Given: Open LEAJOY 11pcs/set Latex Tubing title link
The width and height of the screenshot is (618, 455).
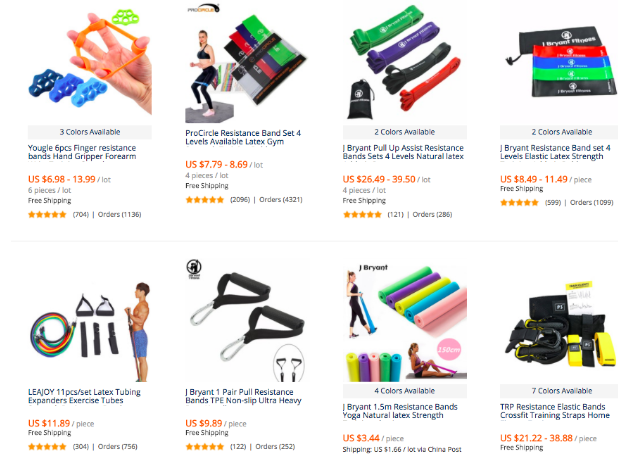Looking at the screenshot, I should pos(84,396).
